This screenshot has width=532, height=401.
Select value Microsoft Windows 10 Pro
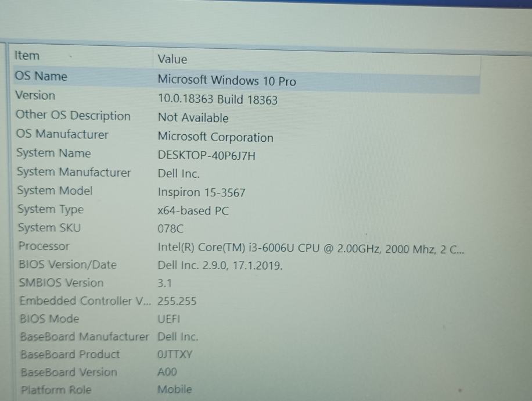click(x=227, y=80)
